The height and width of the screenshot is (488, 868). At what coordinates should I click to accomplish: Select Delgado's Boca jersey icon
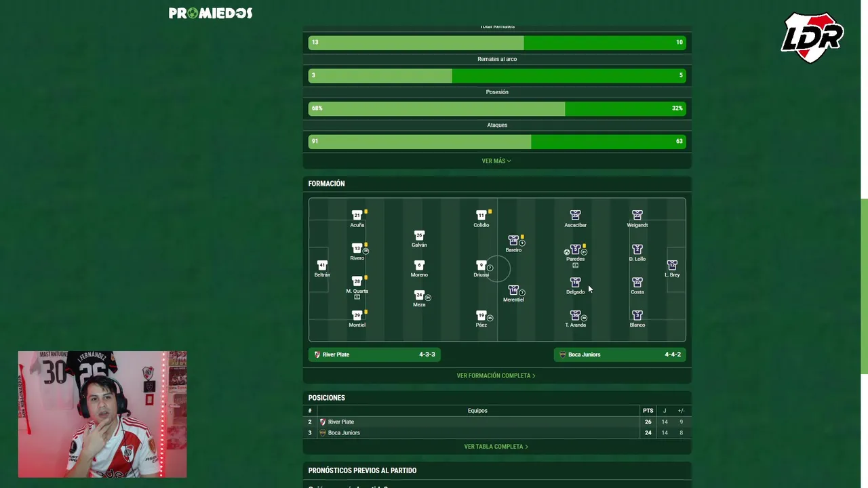[575, 282]
